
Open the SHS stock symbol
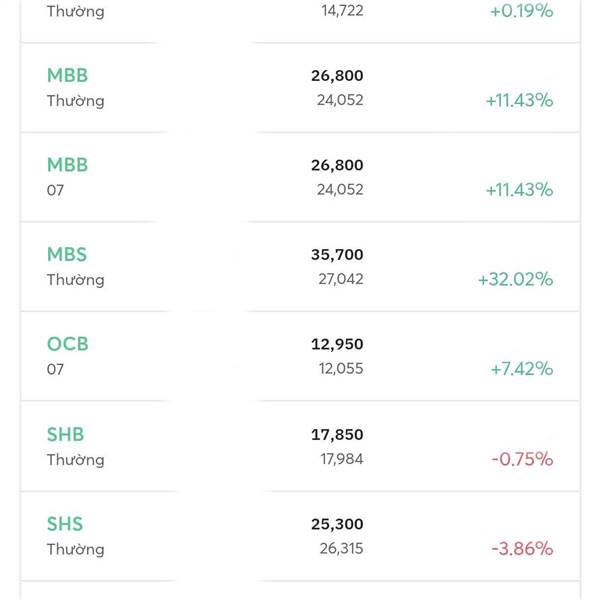[65, 524]
